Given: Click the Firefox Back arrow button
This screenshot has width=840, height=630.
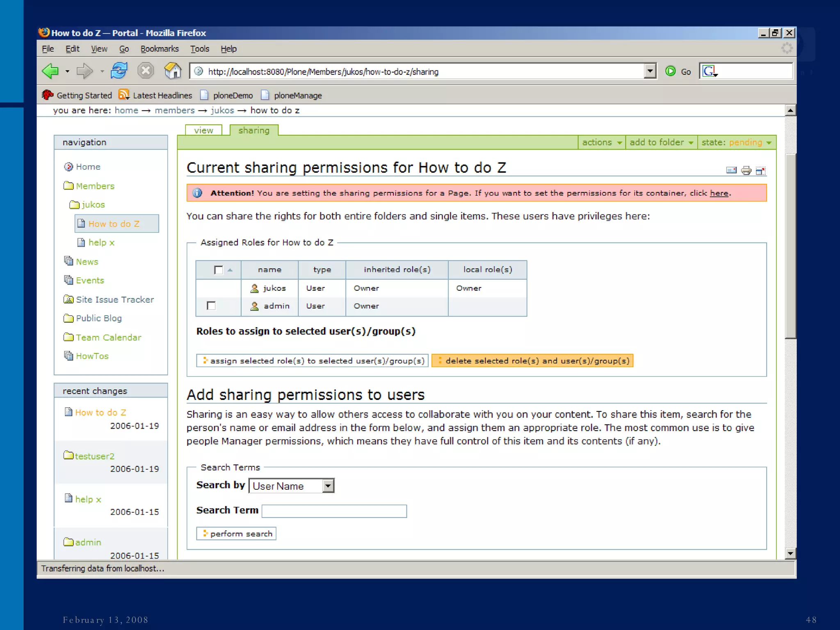Looking at the screenshot, I should 51,71.
